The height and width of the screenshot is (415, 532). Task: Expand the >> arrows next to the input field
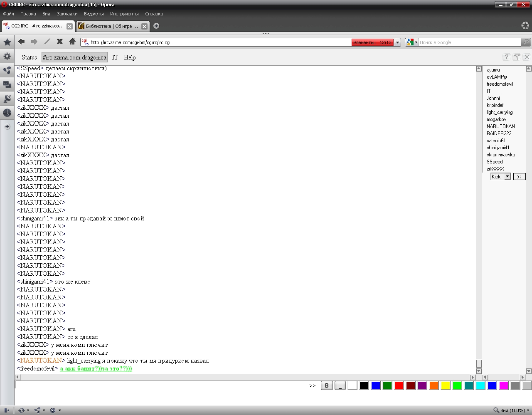point(313,386)
